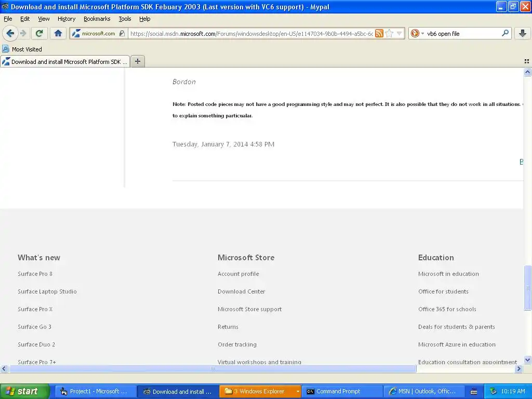Select the Download and install Microsoft Platform SDK tab

pyautogui.click(x=65, y=62)
